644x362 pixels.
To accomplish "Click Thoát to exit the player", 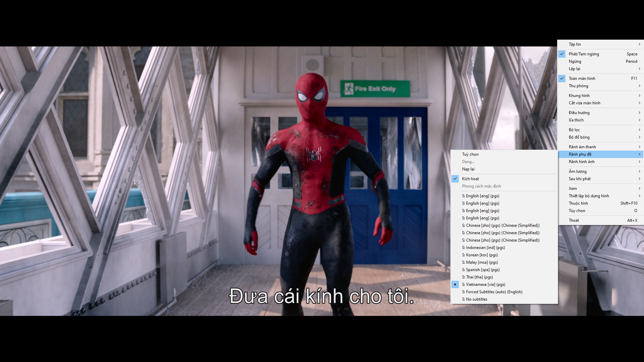I will tap(601, 220).
